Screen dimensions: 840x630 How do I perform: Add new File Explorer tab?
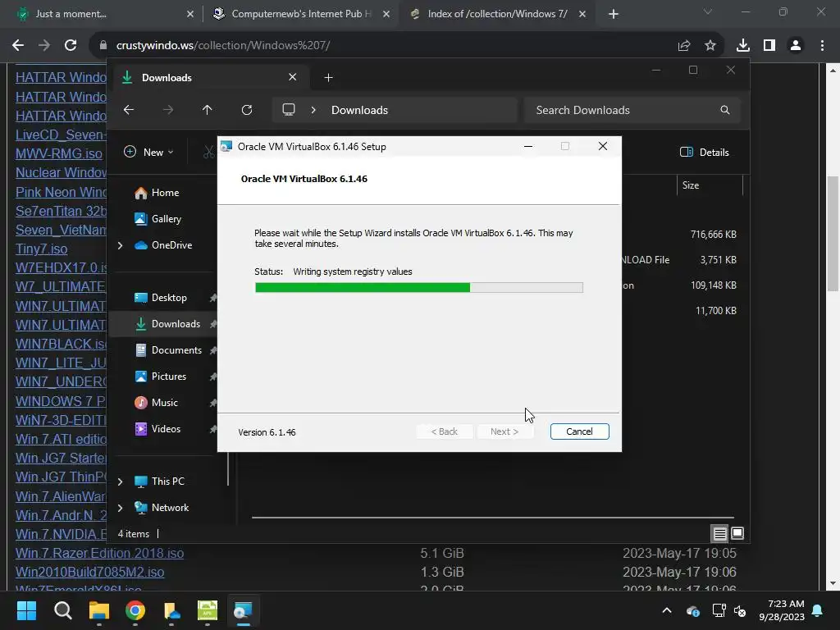click(328, 78)
